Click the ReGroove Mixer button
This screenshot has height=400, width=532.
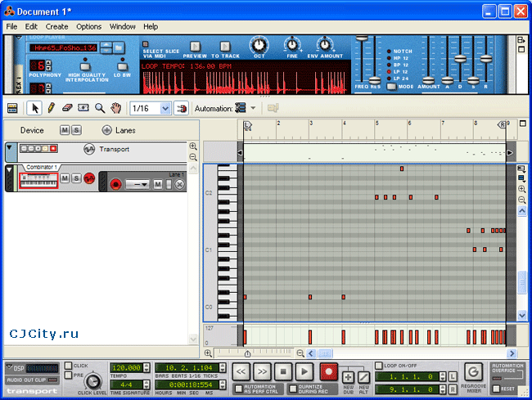(x=473, y=372)
